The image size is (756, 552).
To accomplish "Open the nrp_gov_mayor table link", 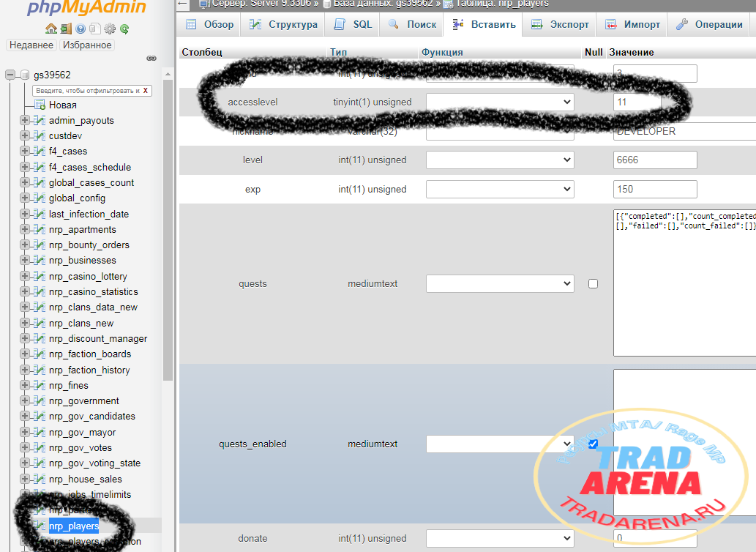I will 82,433.
